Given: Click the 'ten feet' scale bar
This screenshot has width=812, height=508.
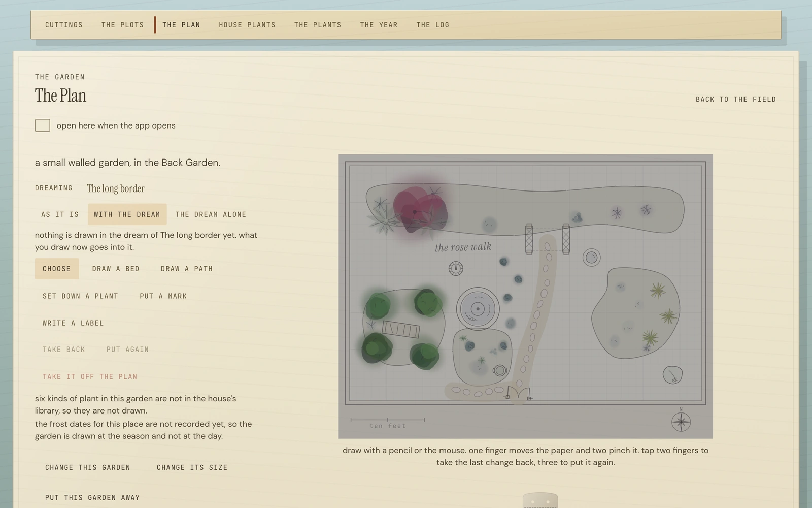Looking at the screenshot, I should pyautogui.click(x=388, y=423).
